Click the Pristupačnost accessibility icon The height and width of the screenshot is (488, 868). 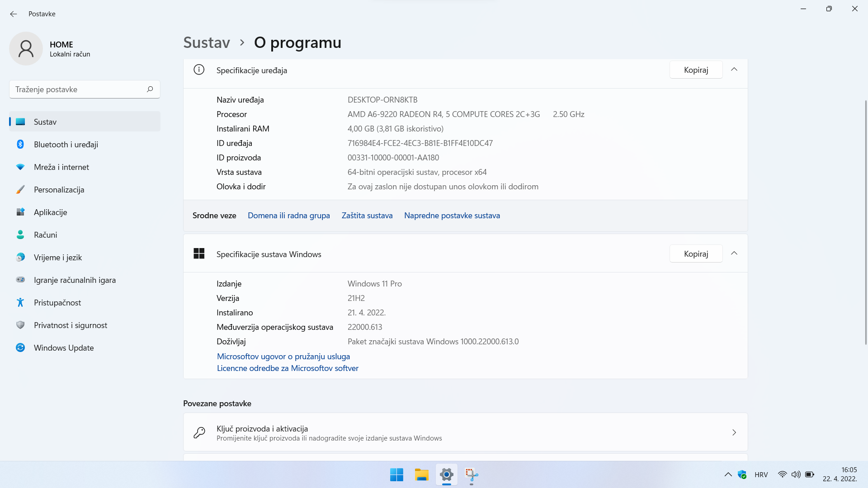[x=20, y=302]
